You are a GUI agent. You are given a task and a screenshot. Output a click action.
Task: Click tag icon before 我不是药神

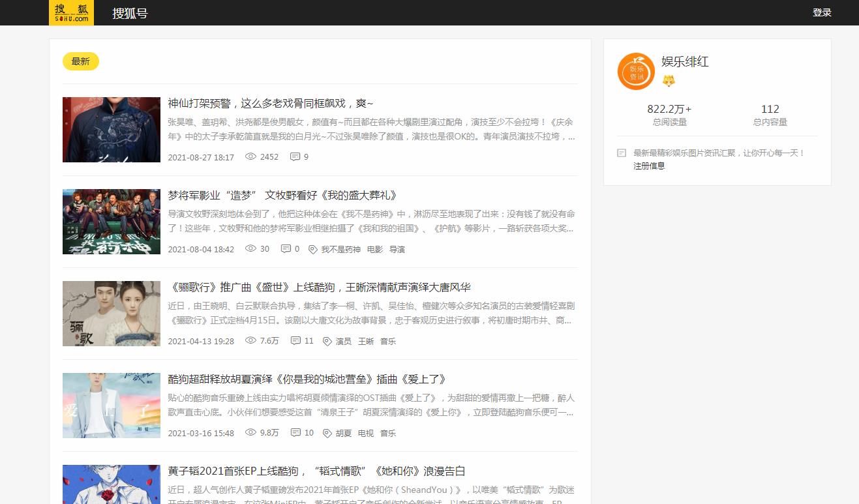pos(312,249)
